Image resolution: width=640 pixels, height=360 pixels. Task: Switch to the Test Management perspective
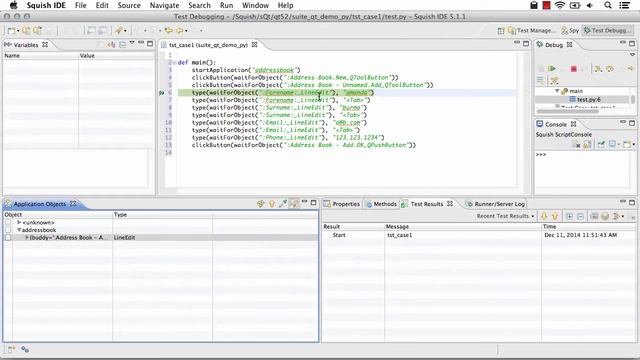click(532, 31)
